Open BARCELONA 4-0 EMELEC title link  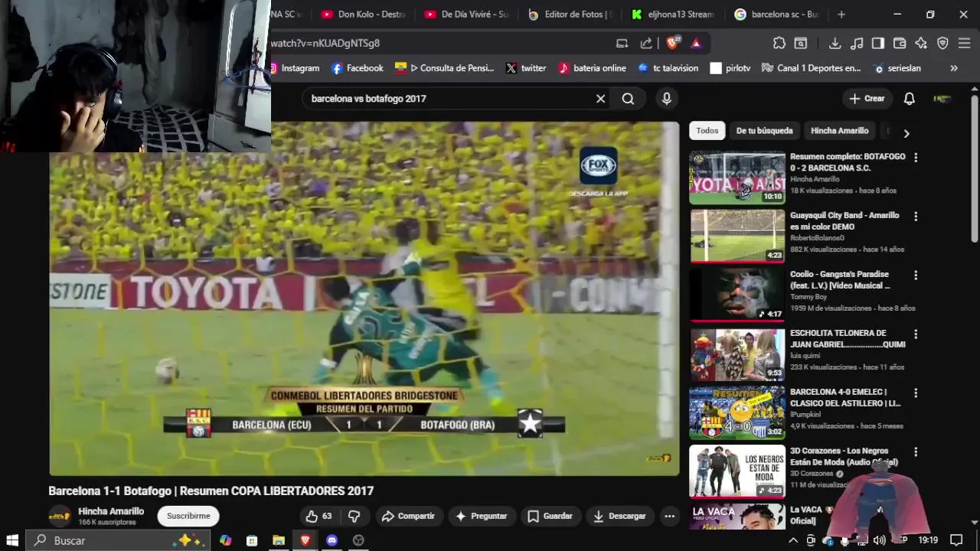pyautogui.click(x=845, y=397)
